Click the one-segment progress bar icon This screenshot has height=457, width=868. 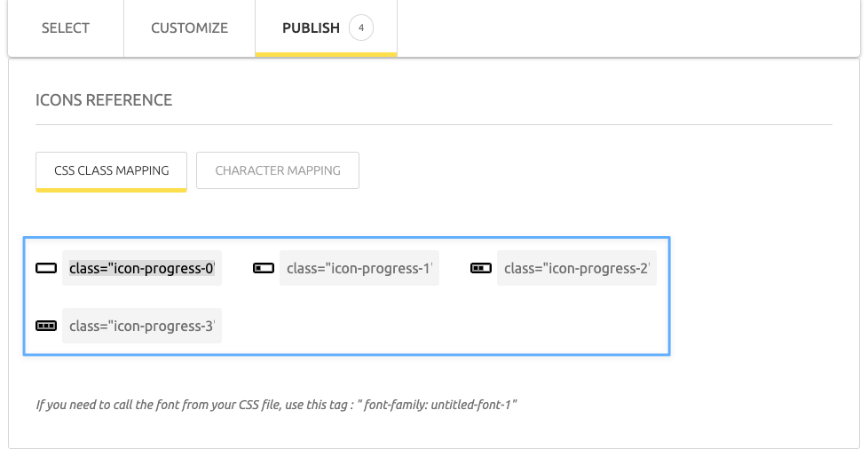pyautogui.click(x=264, y=268)
